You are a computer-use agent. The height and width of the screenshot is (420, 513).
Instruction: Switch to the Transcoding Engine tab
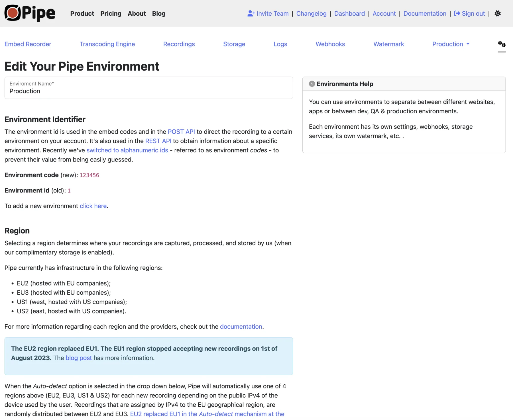[107, 44]
